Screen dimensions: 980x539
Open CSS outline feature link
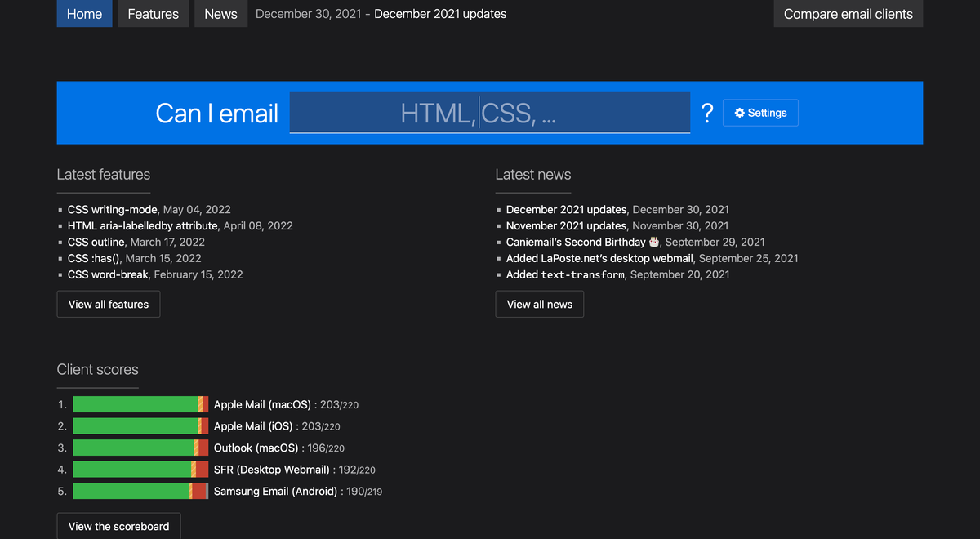pyautogui.click(x=96, y=243)
